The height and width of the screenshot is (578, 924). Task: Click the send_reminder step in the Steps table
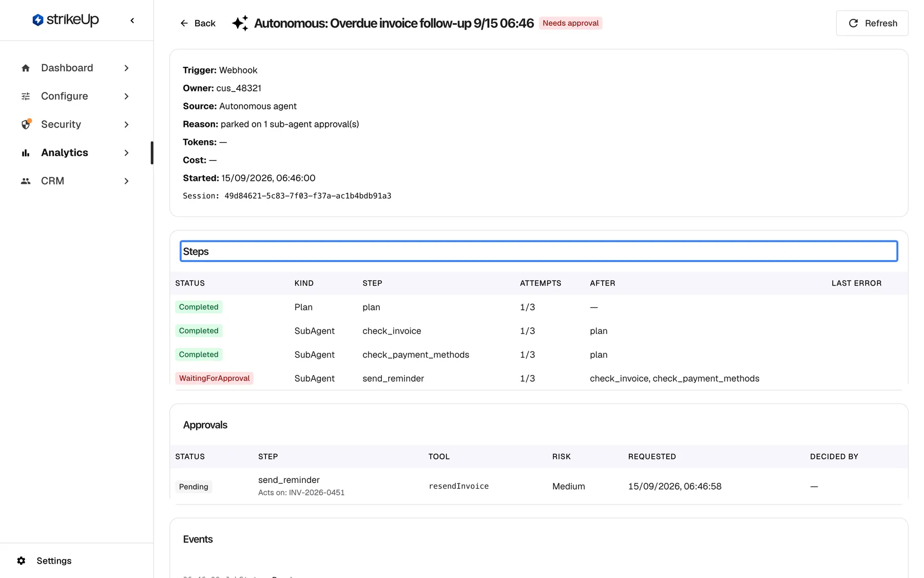393,378
